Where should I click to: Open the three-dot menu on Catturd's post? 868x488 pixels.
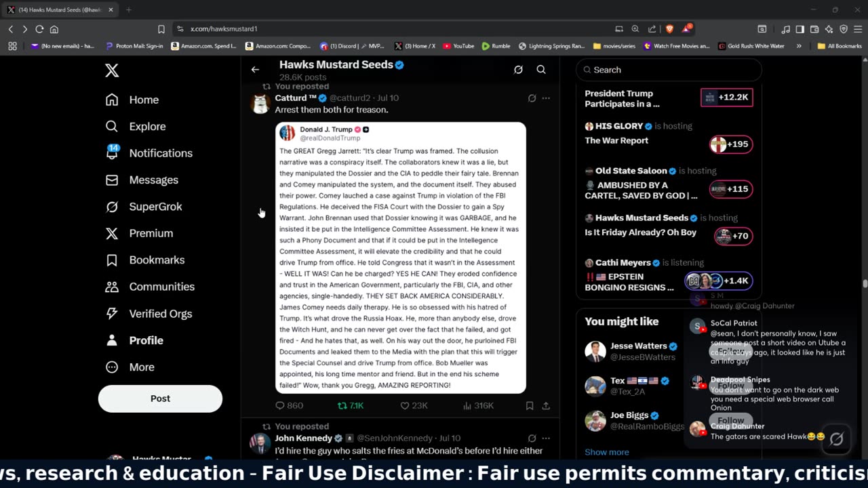546,98
